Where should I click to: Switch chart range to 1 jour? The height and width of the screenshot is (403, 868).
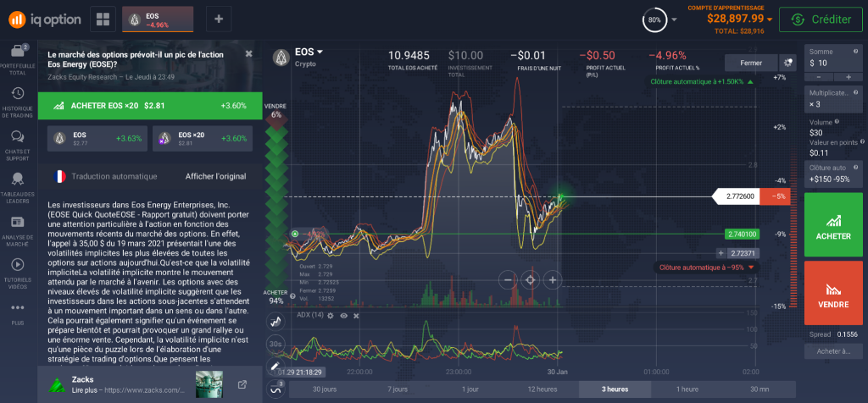470,389
